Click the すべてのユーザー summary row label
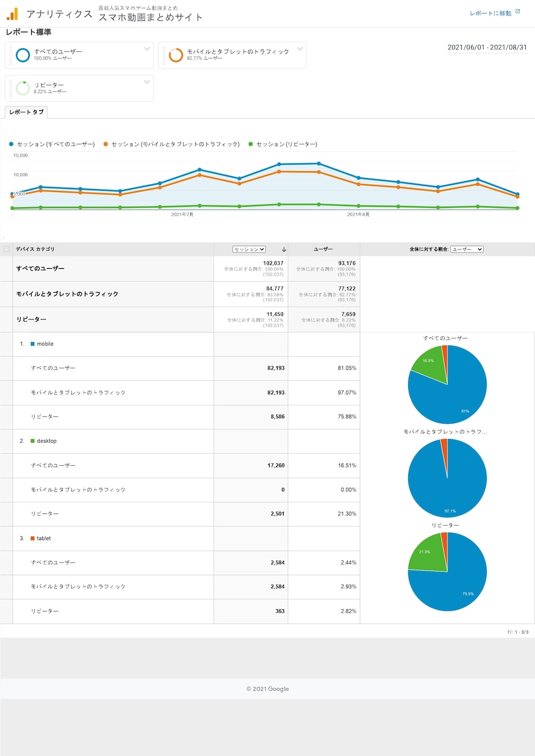The width and height of the screenshot is (535, 756). (40, 268)
